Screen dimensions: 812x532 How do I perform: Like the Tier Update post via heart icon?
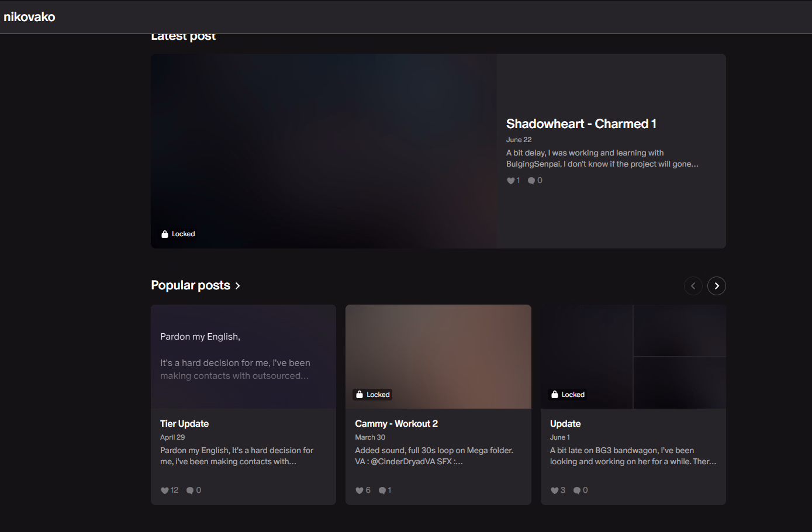(x=165, y=490)
